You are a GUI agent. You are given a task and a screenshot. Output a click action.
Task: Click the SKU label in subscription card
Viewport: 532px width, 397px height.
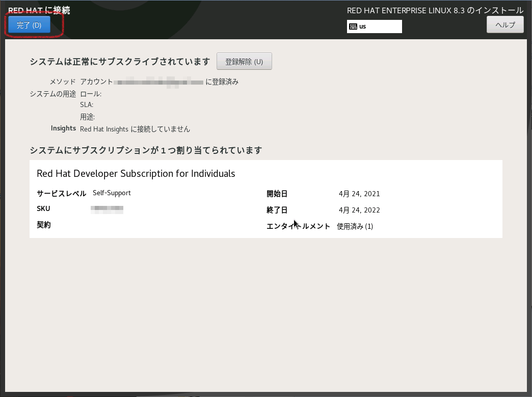[x=43, y=208]
